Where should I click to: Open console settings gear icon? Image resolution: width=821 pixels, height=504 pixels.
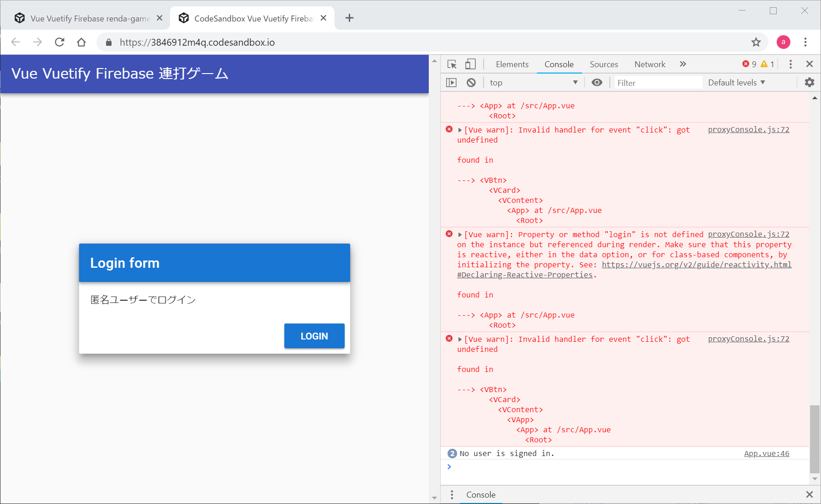(x=809, y=83)
